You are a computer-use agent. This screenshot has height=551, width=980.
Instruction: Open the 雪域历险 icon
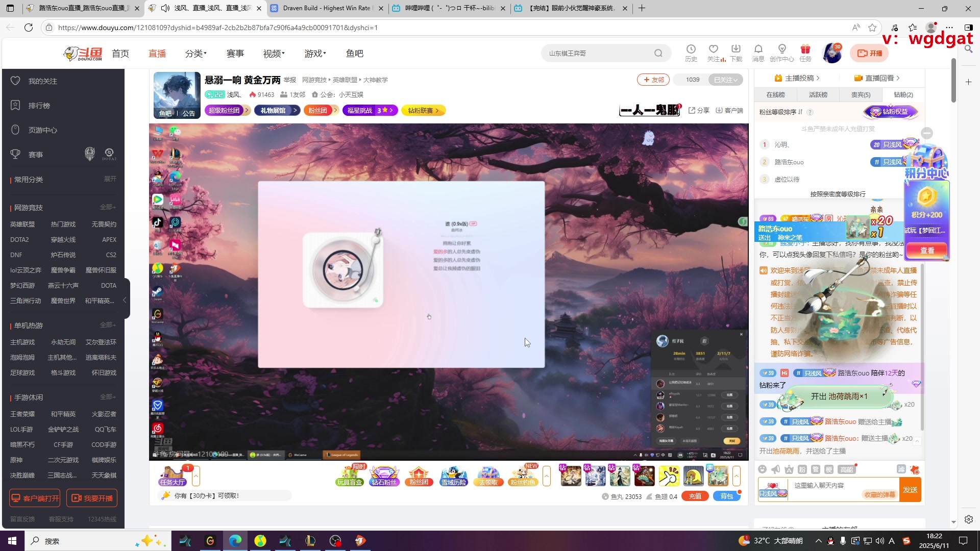pyautogui.click(x=454, y=475)
